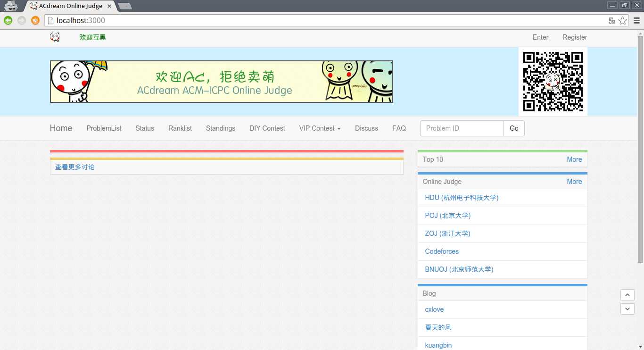Click the page vertical scrollbar thumb

coord(640,149)
